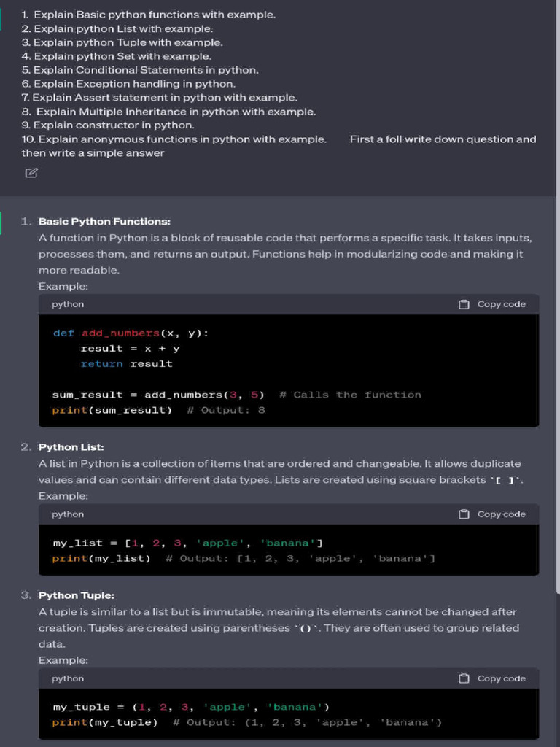Click the 'return result' code line
Viewport: 560px width, 747px height.
tap(127, 363)
